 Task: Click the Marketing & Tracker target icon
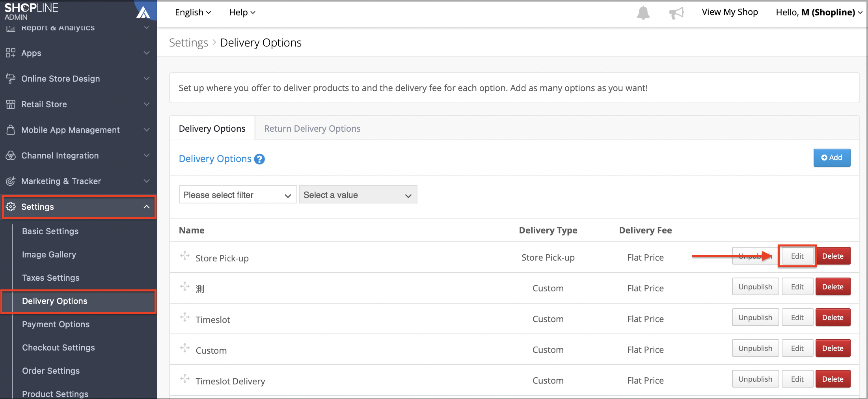click(x=11, y=181)
